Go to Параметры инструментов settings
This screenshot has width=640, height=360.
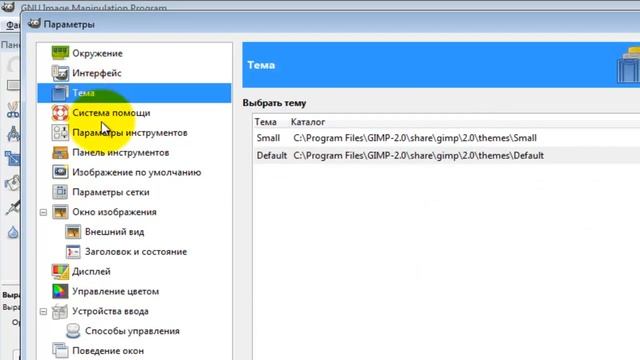click(130, 133)
